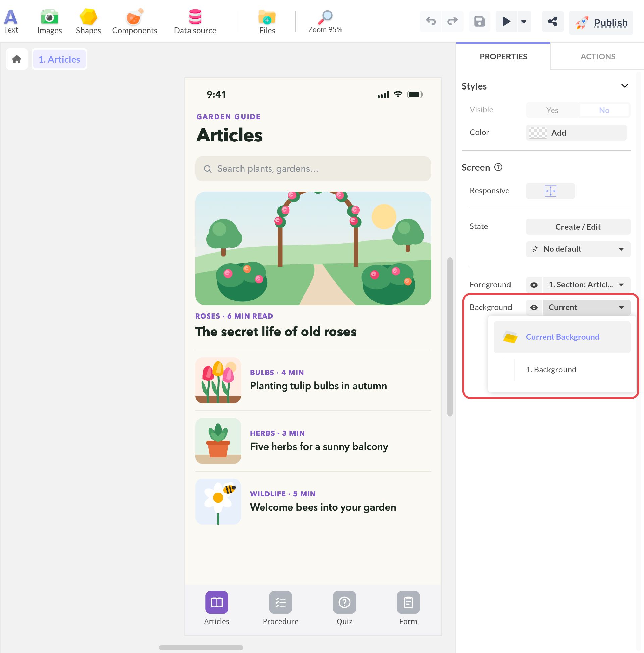The width and height of the screenshot is (644, 653).
Task: Toggle Background visibility eye icon
Action: 534,308
